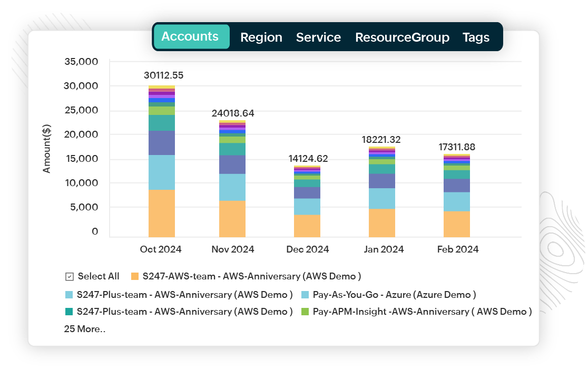Toggle the Select All checkbox
588x368 pixels.
point(69,276)
